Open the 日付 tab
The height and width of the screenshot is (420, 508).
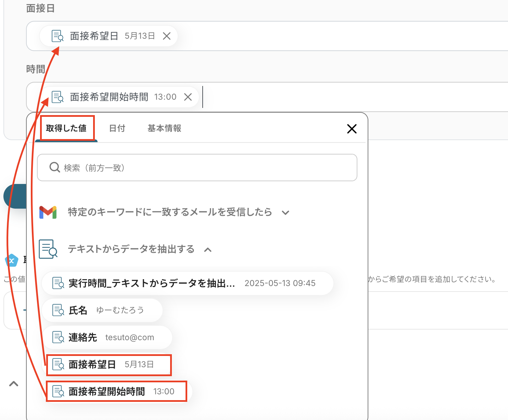point(117,128)
